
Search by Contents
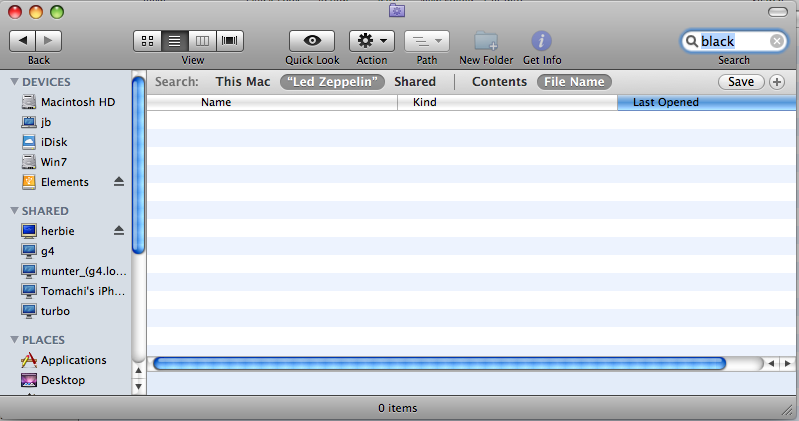click(x=499, y=82)
